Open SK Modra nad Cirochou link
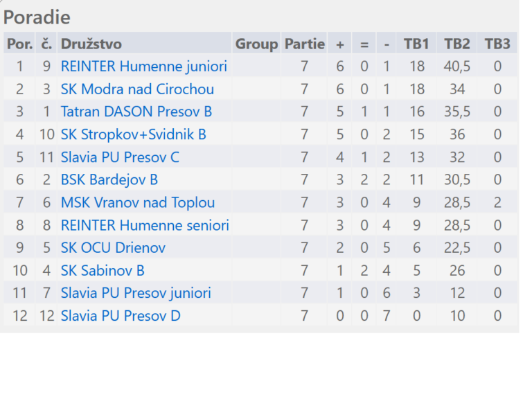The image size is (532, 399). click(x=137, y=89)
